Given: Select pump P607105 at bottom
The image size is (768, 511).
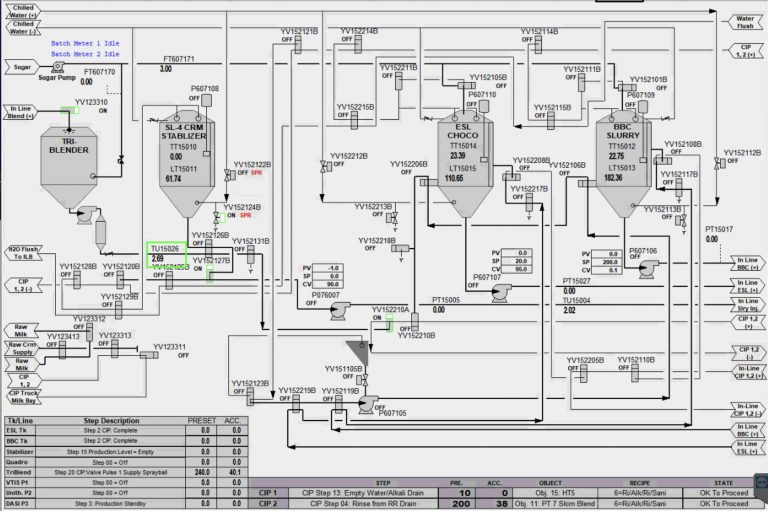Looking at the screenshot, I should [x=368, y=404].
